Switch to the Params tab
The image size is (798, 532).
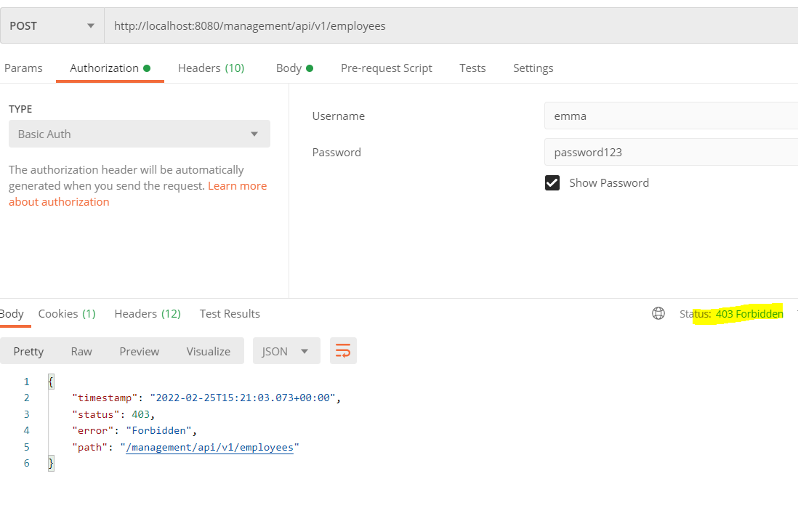[x=23, y=68]
